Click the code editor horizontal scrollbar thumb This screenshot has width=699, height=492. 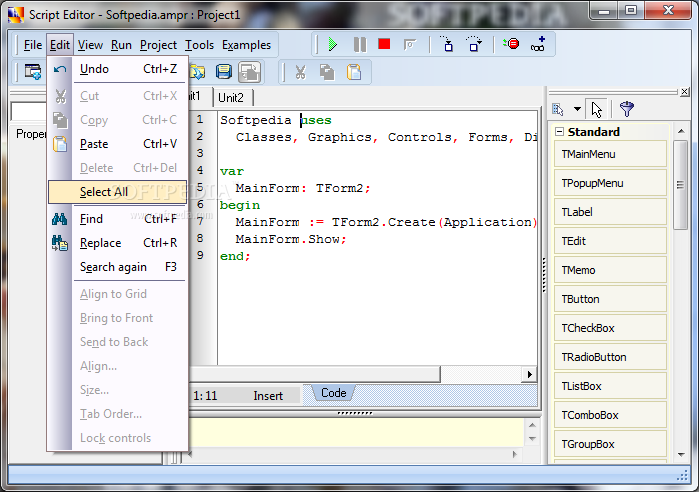click(315, 374)
